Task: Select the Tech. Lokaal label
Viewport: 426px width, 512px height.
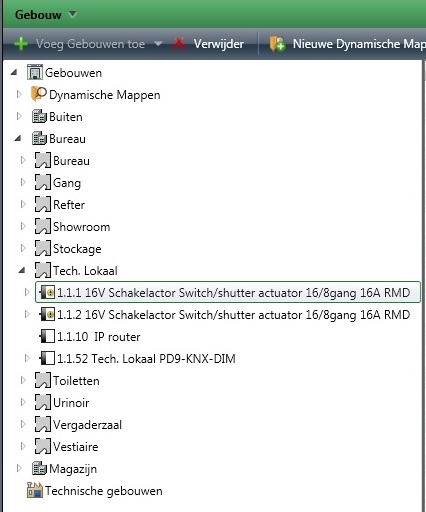Action: pos(85,271)
